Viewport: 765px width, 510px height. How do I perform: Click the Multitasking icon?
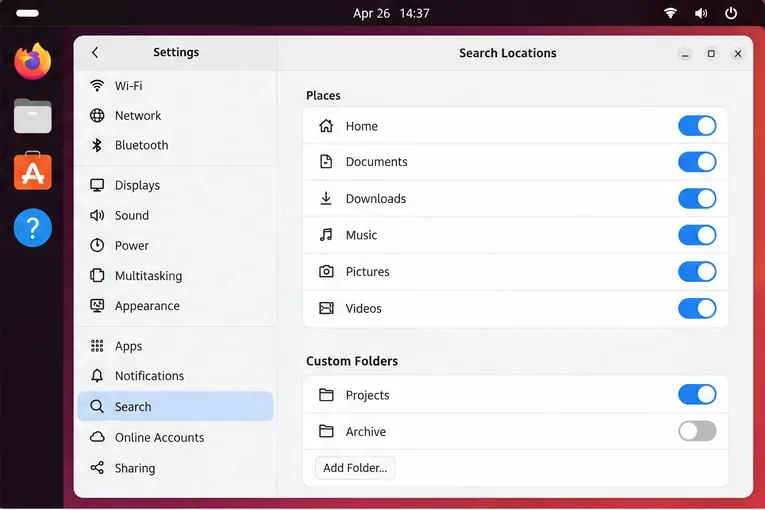click(97, 275)
